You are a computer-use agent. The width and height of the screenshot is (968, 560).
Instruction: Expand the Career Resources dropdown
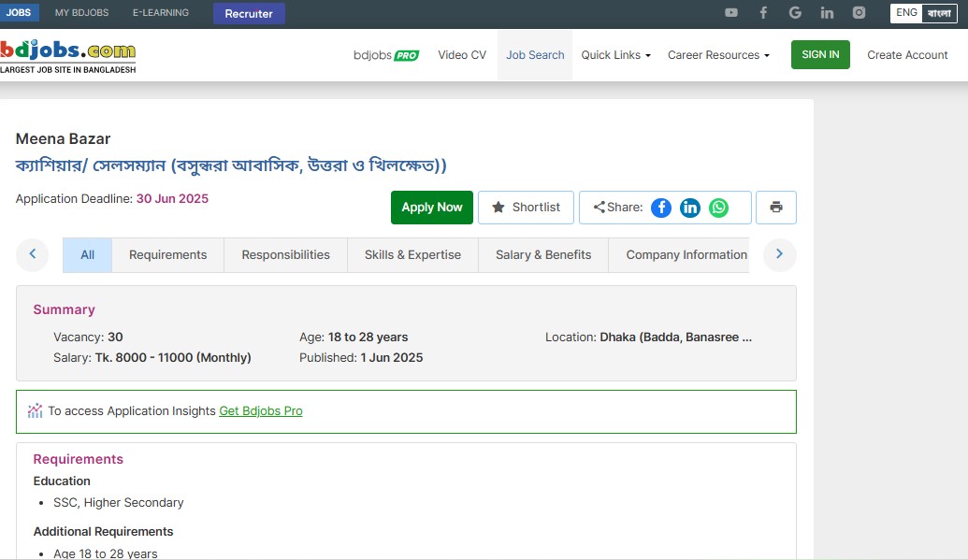click(x=718, y=55)
